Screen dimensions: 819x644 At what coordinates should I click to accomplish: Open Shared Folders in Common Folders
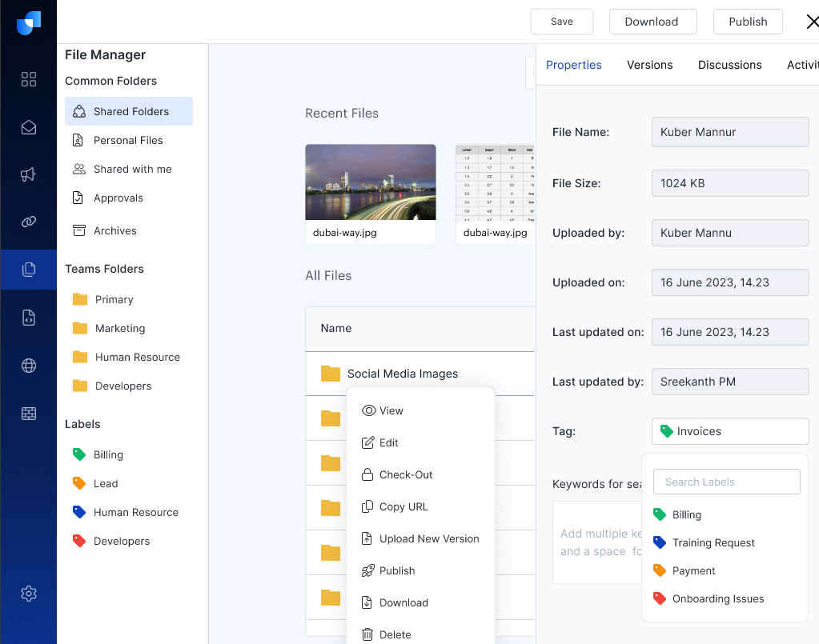[128, 111]
